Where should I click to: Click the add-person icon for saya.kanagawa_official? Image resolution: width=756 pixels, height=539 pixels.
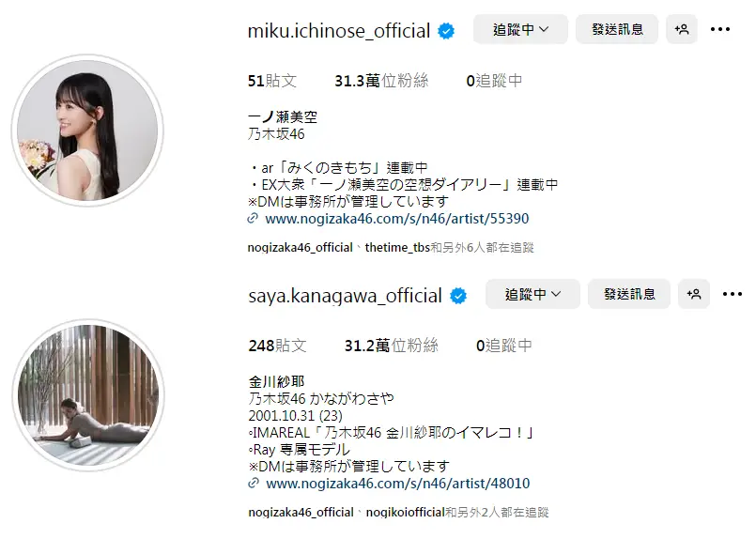click(693, 294)
